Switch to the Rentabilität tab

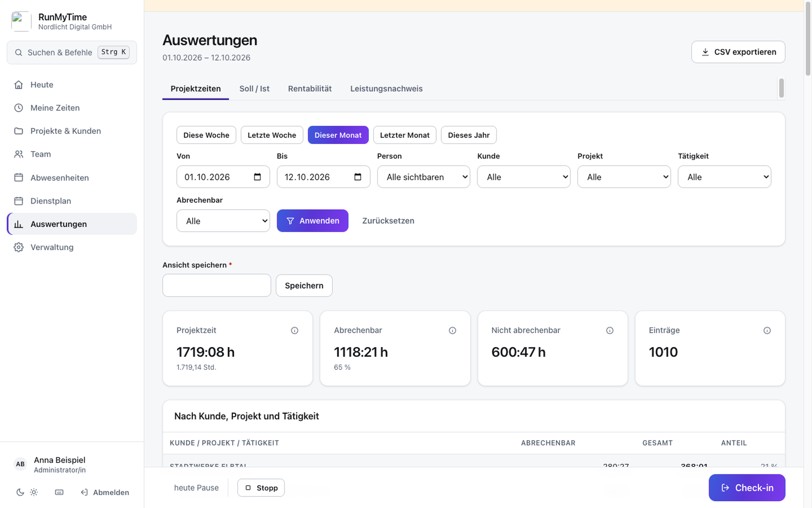click(x=310, y=89)
